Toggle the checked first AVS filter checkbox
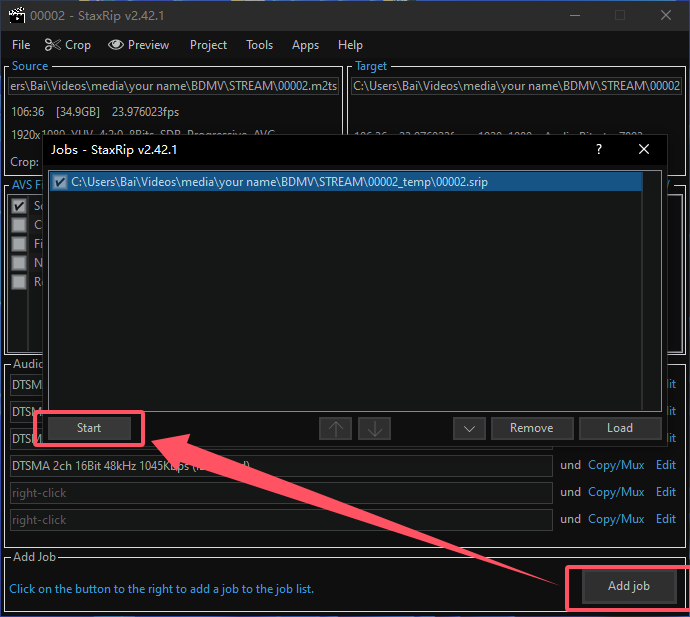The width and height of the screenshot is (690, 617). (x=18, y=206)
